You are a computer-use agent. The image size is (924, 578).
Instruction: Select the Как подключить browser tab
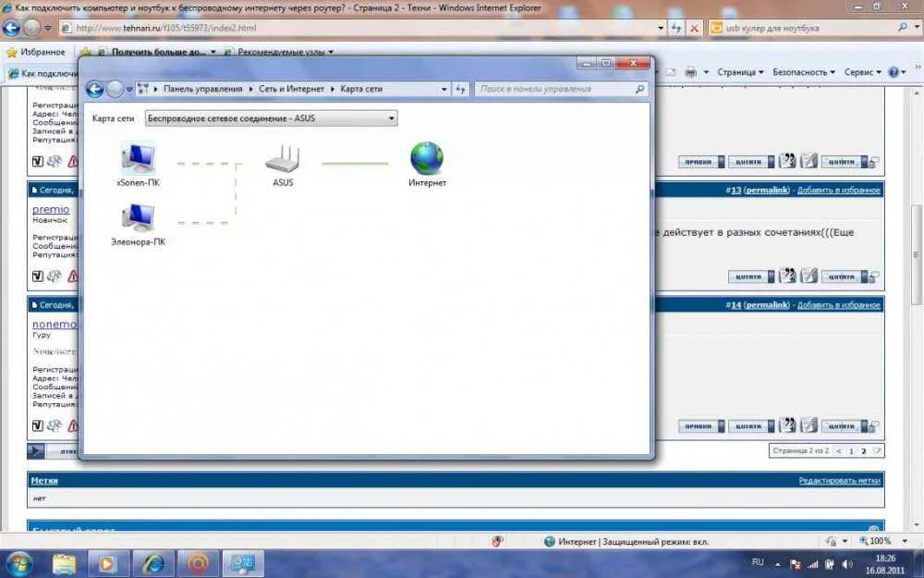click(43, 74)
